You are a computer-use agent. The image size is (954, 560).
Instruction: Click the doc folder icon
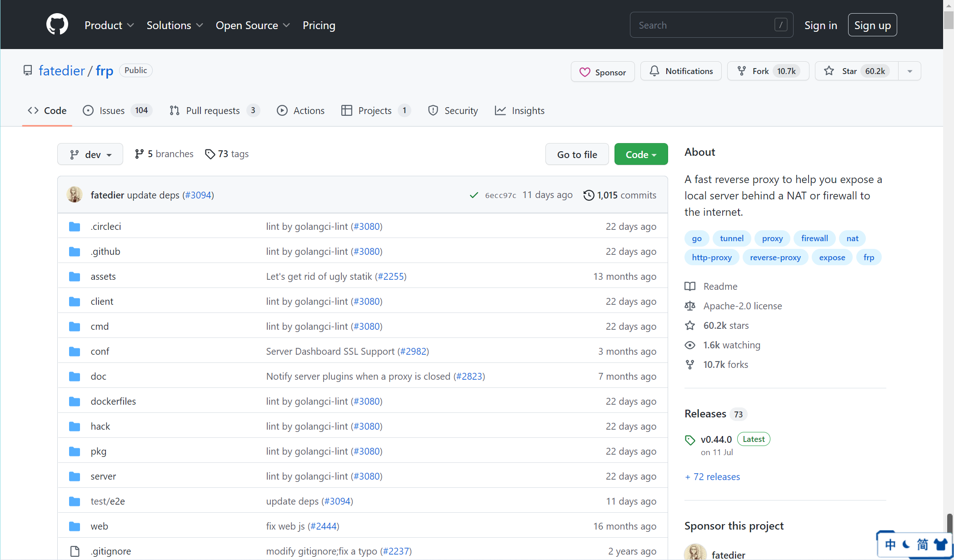point(75,376)
